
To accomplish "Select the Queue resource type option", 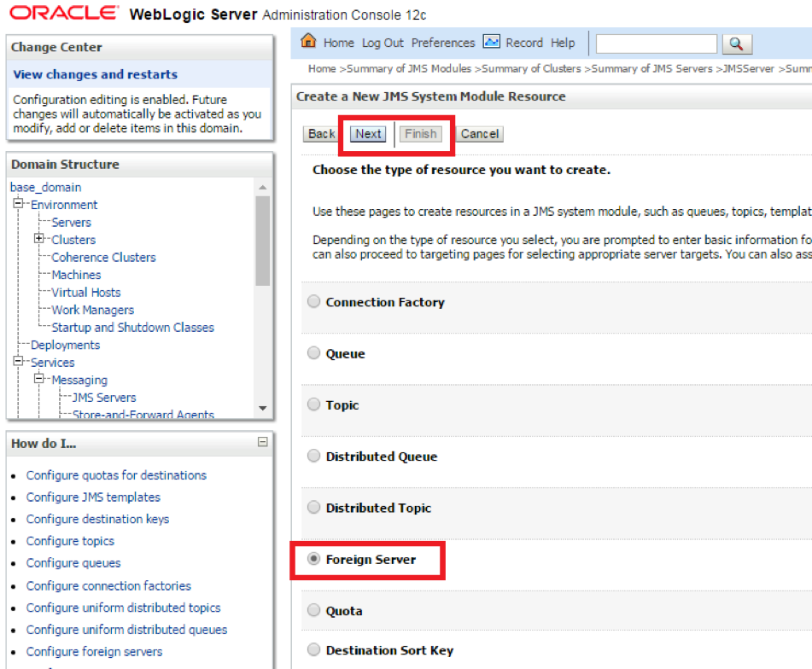I will (314, 353).
